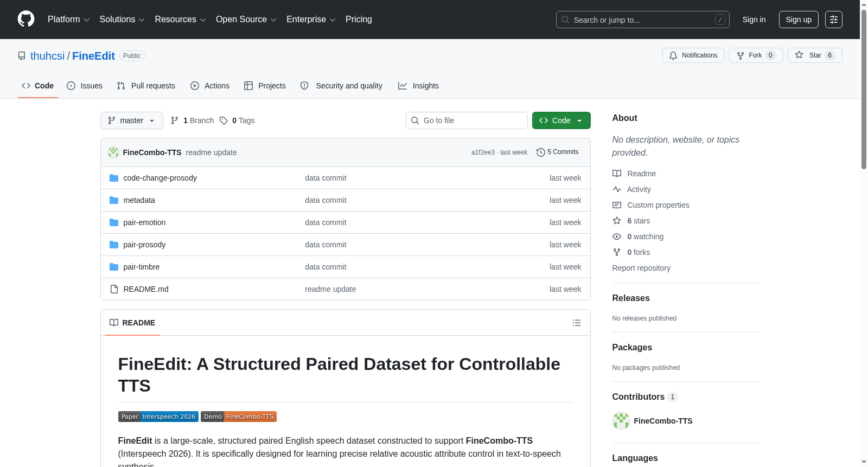
Task: Open the command palette icon button
Action: coord(833,20)
